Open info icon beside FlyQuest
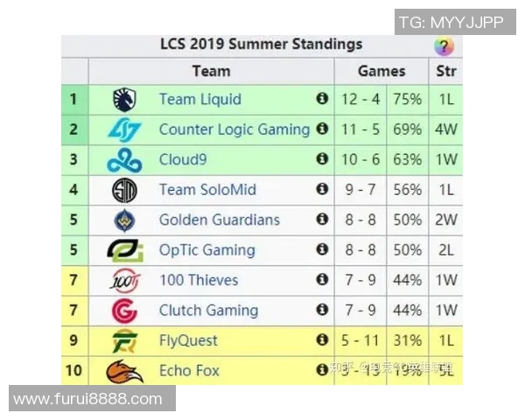This screenshot has width=525, height=420. click(x=322, y=340)
